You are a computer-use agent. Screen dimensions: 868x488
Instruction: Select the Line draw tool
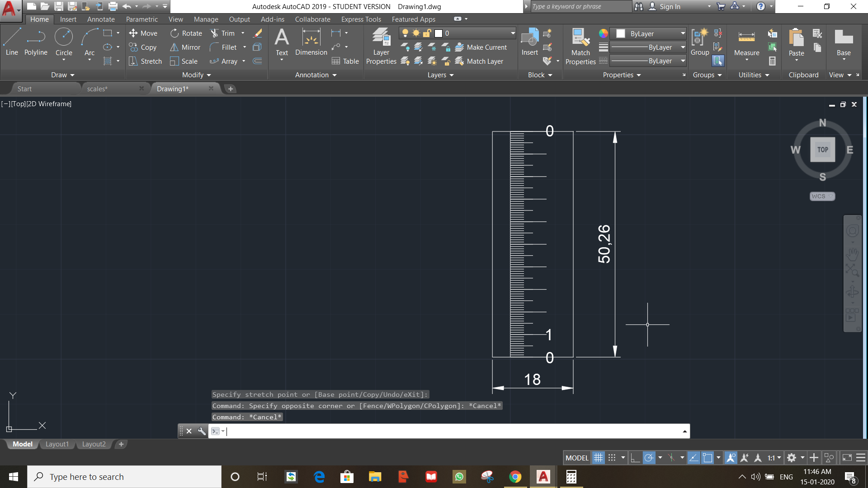tap(12, 41)
